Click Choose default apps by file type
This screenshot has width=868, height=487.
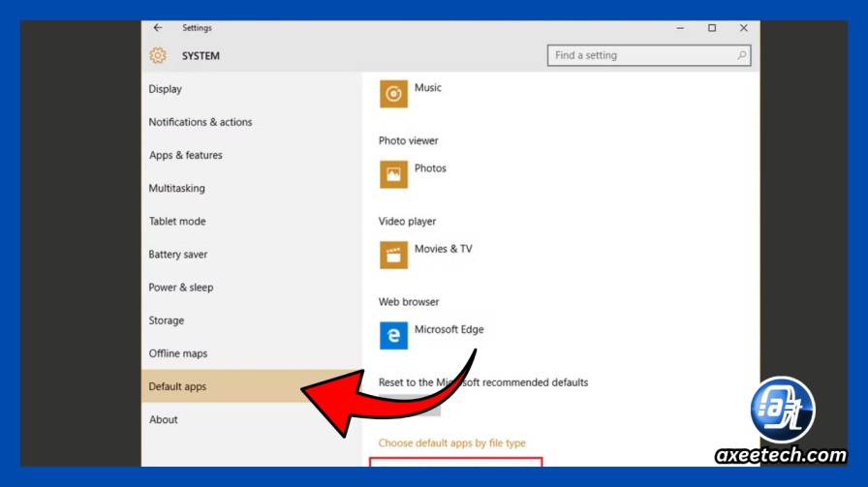[451, 443]
